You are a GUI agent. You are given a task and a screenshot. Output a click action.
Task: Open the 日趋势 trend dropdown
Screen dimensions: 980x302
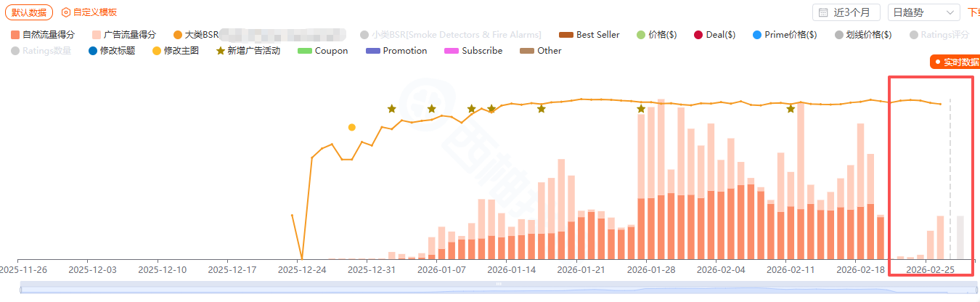[x=923, y=12]
